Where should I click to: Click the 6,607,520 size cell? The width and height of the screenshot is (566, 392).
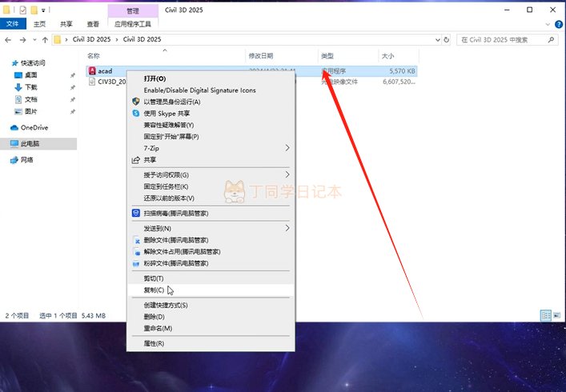pyautogui.click(x=399, y=82)
